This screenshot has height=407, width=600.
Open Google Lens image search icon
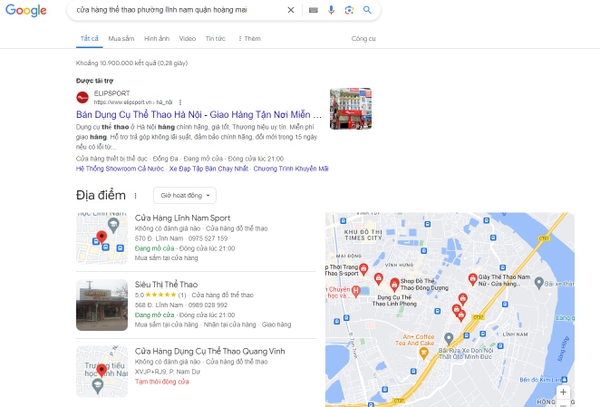(349, 10)
